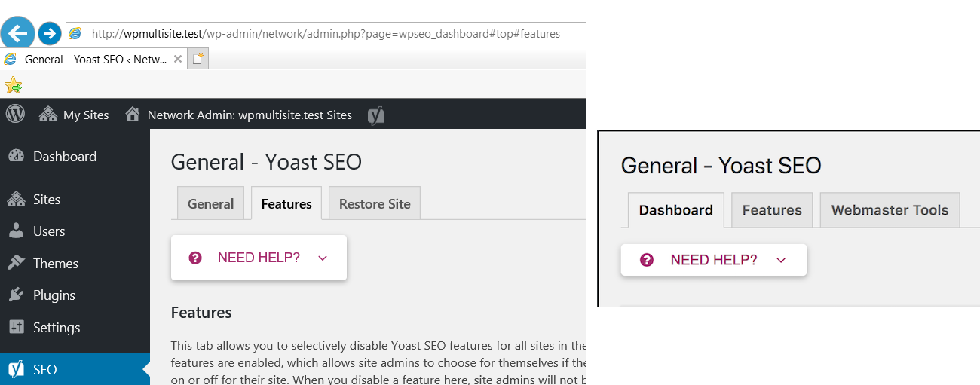Screen dimensions: 980x385
Task: Click the Users icon in sidebar
Action: pyautogui.click(x=16, y=231)
